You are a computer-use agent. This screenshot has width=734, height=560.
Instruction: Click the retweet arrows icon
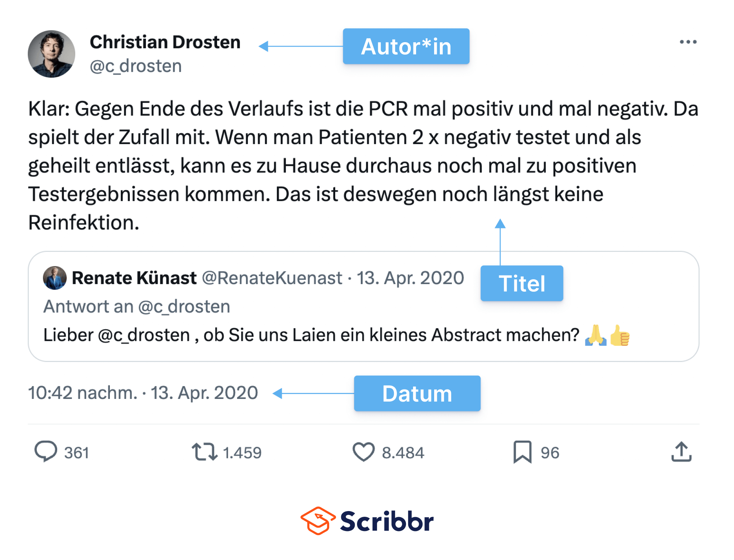coord(204,452)
